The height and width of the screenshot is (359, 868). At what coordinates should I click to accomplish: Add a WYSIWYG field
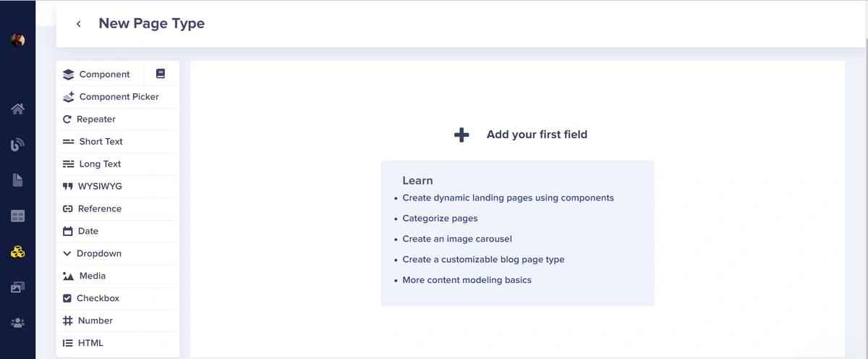coord(99,186)
